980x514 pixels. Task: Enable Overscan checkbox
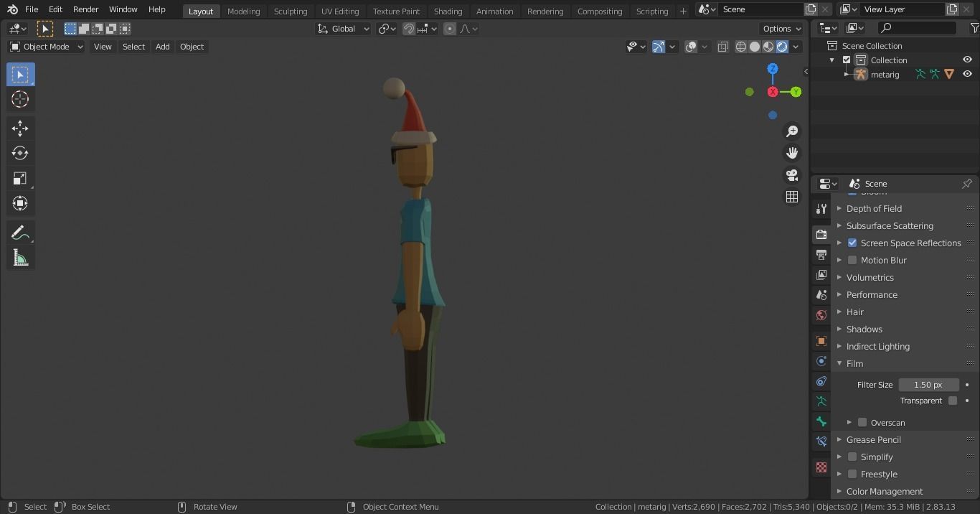(862, 423)
